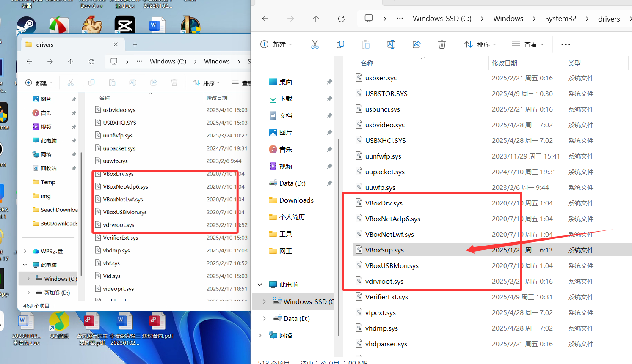Expand 新加卷 (D:) in left window tree

point(28,293)
